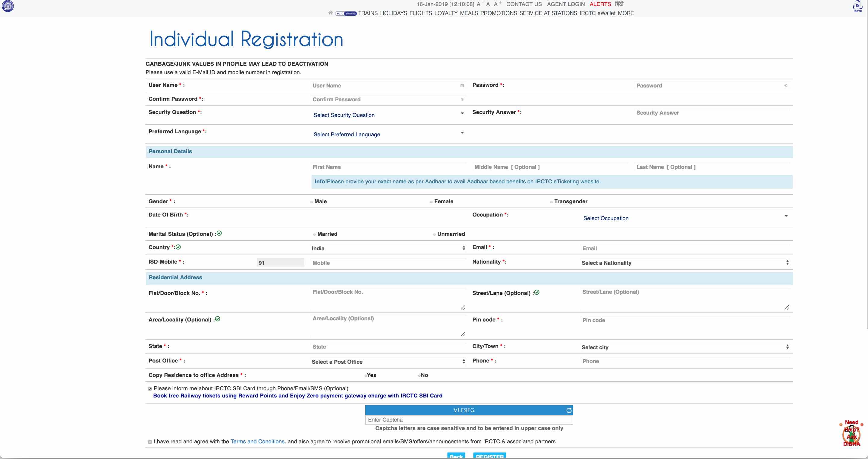This screenshot has height=459, width=868.
Task: Click the key icon in Password field
Action: pos(786,86)
